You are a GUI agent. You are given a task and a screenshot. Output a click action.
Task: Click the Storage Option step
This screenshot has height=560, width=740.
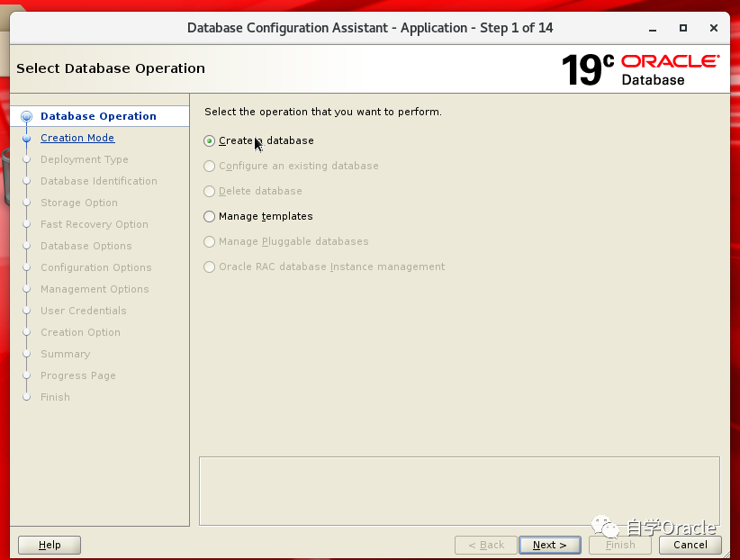(79, 203)
